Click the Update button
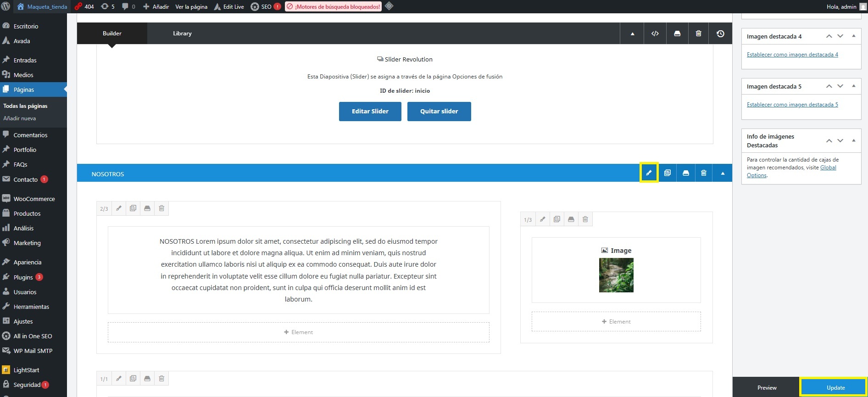868x397 pixels. tap(835, 387)
